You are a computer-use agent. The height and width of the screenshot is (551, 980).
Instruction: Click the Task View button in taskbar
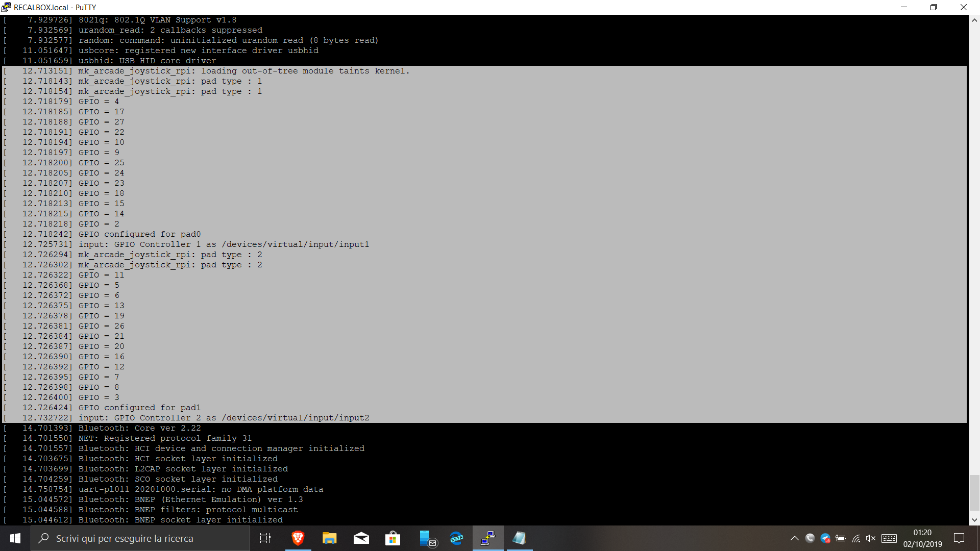[x=265, y=538]
